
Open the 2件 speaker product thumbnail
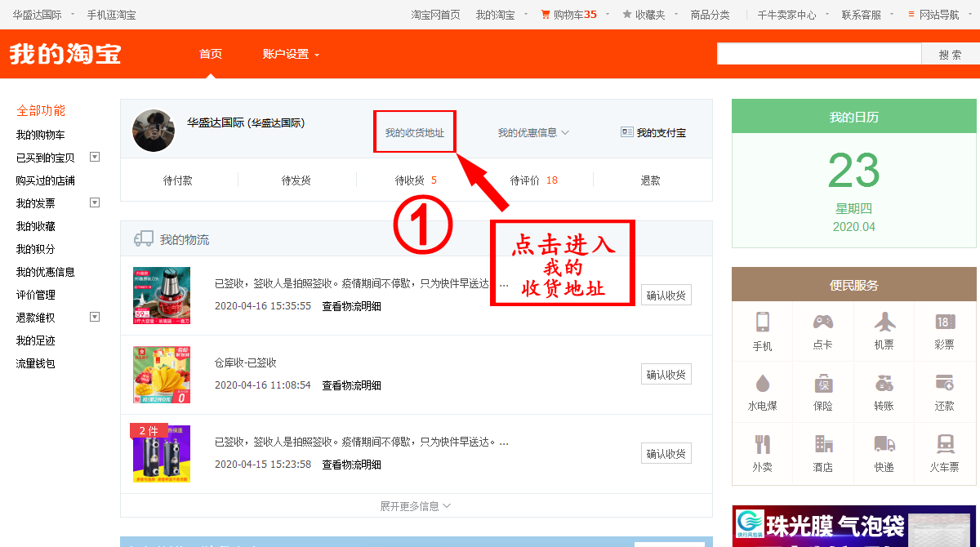[x=162, y=452]
